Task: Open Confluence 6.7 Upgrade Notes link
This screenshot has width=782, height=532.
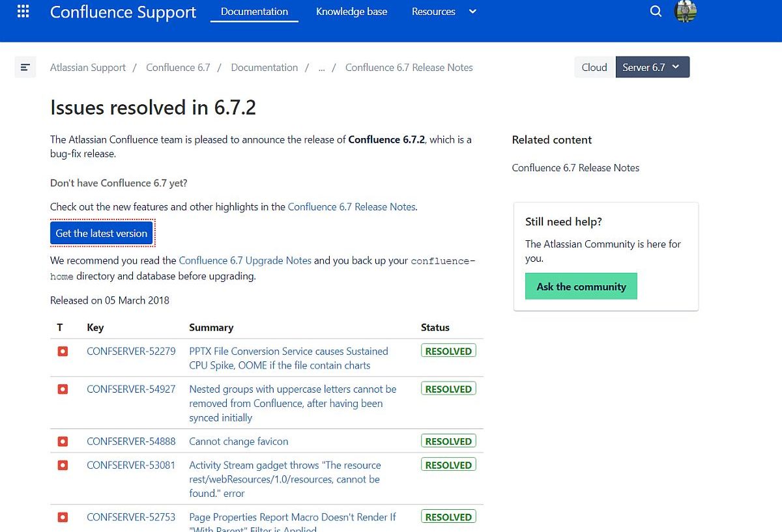Action: (245, 260)
